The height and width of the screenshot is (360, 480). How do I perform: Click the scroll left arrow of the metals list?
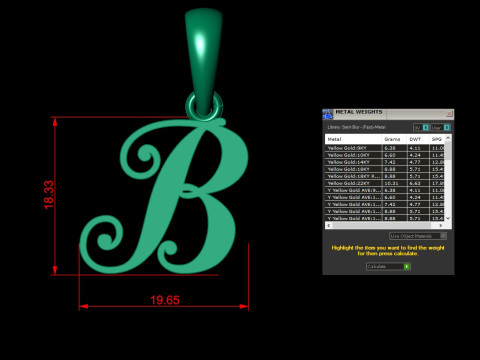click(329, 225)
